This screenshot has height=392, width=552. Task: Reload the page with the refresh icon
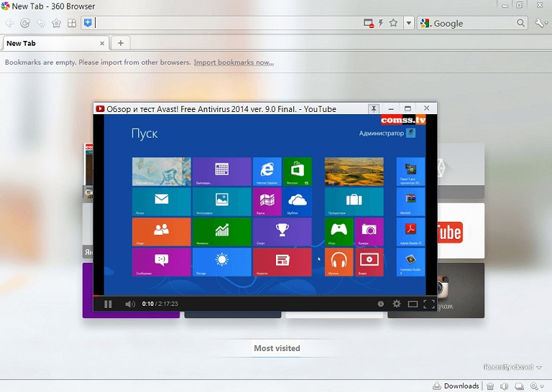click(x=25, y=23)
